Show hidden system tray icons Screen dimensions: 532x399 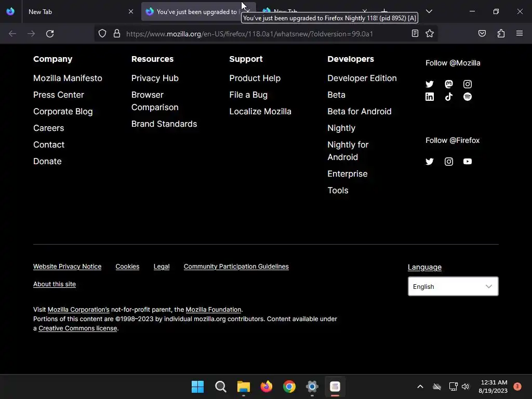(x=420, y=387)
